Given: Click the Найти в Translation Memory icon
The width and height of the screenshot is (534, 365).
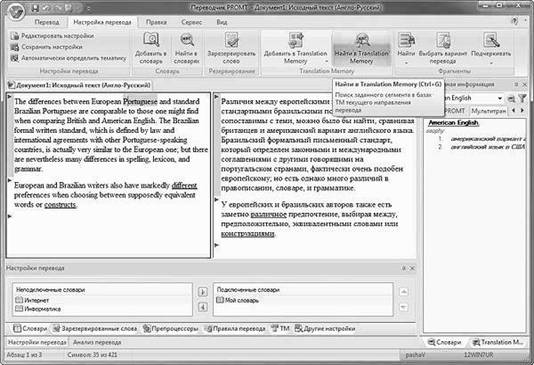Looking at the screenshot, I should coord(362,39).
